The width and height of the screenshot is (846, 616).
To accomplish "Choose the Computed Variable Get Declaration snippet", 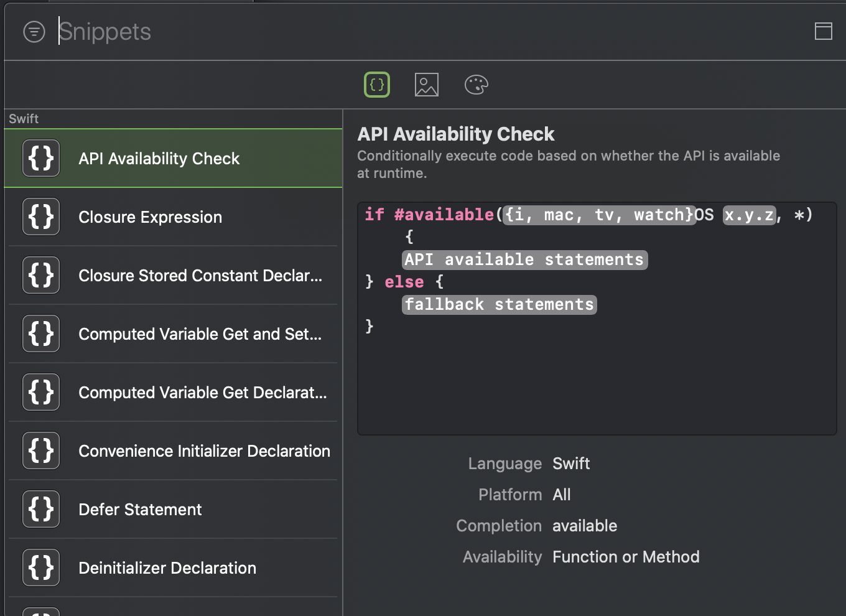I will point(202,393).
